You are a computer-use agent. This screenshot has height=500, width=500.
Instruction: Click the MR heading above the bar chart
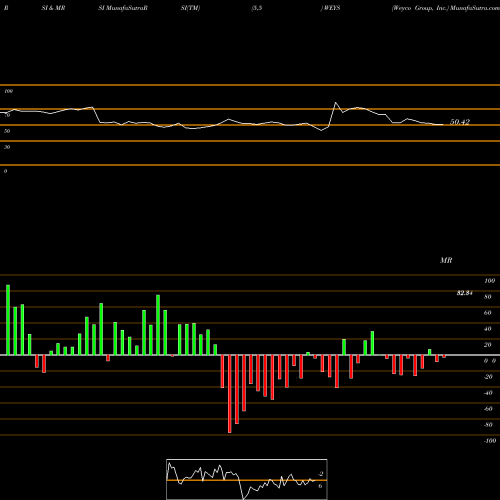tap(446, 260)
